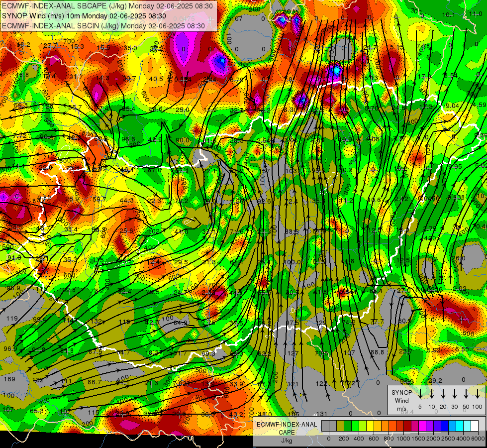The height and width of the screenshot is (448, 487).
Task: Click the 10 m/s wind arrow in legend
Action: (x=432, y=393)
